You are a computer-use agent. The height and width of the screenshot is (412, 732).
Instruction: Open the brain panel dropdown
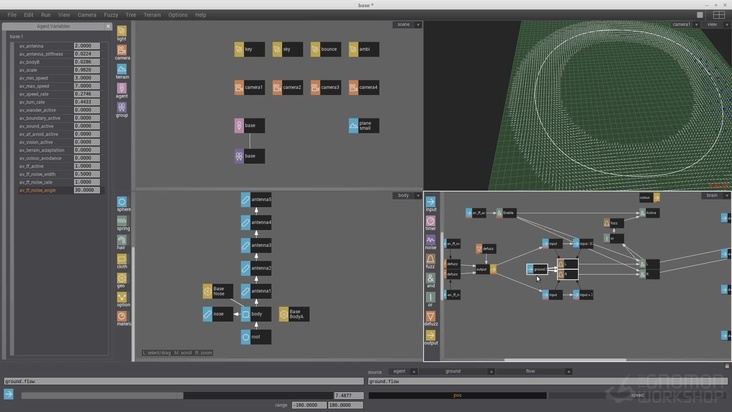[725, 195]
